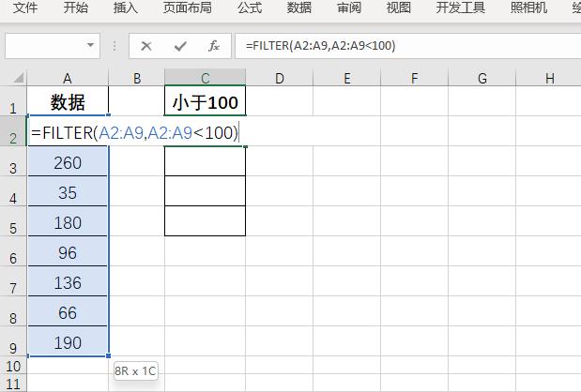The width and height of the screenshot is (581, 392).
Task: Click empty bordered cell C5
Action: pyautogui.click(x=206, y=221)
